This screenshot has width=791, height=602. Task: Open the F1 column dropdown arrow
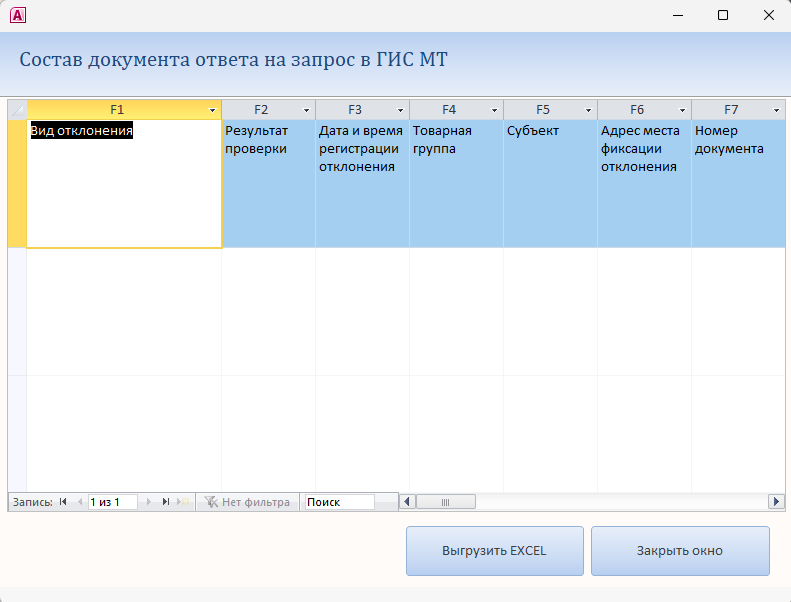[x=212, y=110]
